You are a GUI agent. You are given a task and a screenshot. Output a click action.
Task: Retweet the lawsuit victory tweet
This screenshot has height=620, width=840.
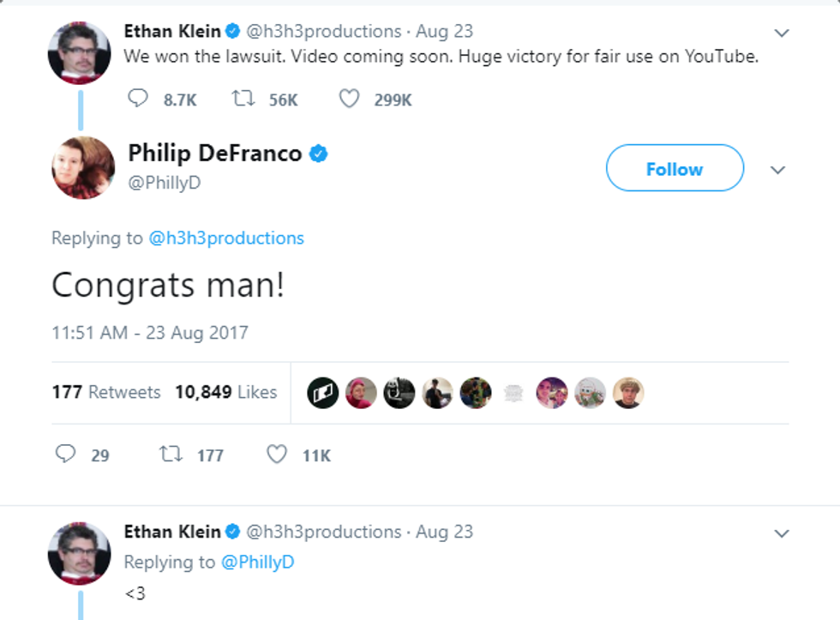(243, 99)
